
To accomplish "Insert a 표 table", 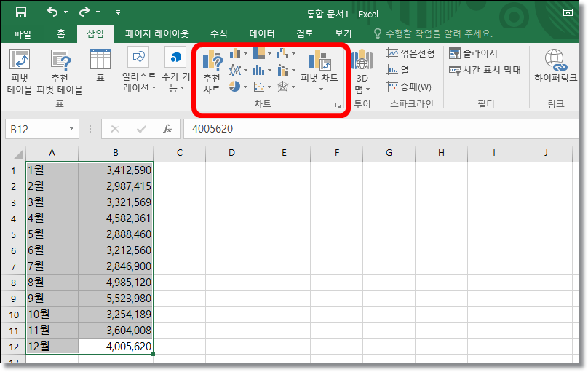I will click(x=100, y=66).
